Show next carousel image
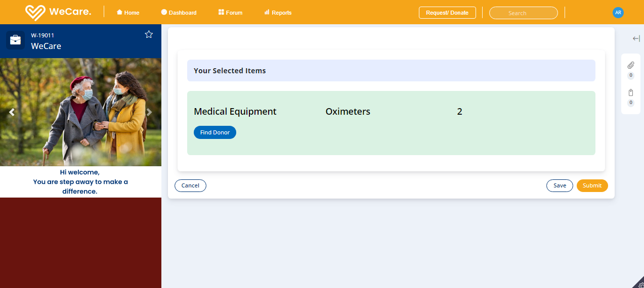Image resolution: width=644 pixels, height=288 pixels. pos(149,112)
